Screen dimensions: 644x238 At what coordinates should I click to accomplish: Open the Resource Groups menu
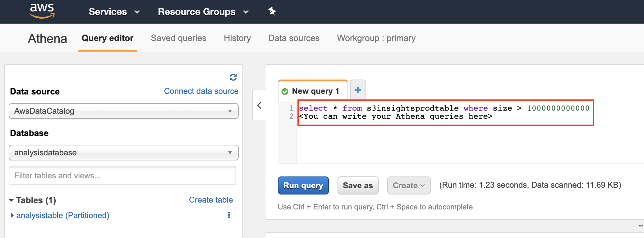(203, 12)
